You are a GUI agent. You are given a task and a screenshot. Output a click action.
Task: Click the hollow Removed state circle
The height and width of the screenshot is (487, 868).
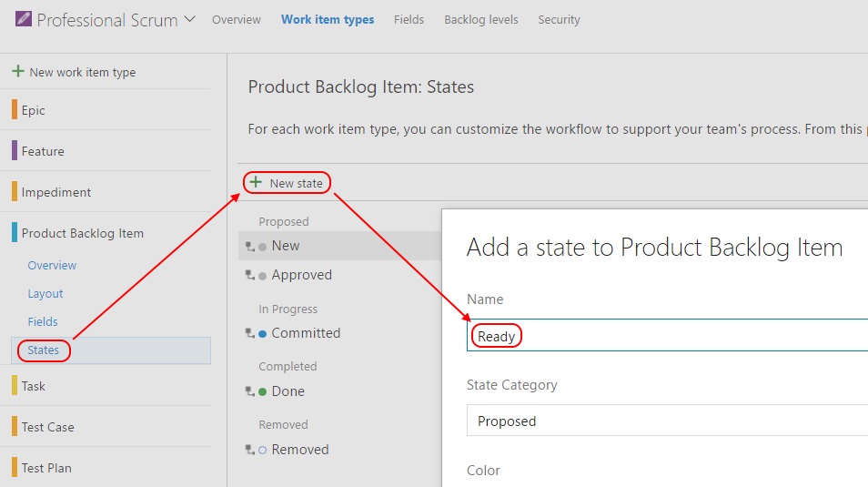tap(262, 450)
